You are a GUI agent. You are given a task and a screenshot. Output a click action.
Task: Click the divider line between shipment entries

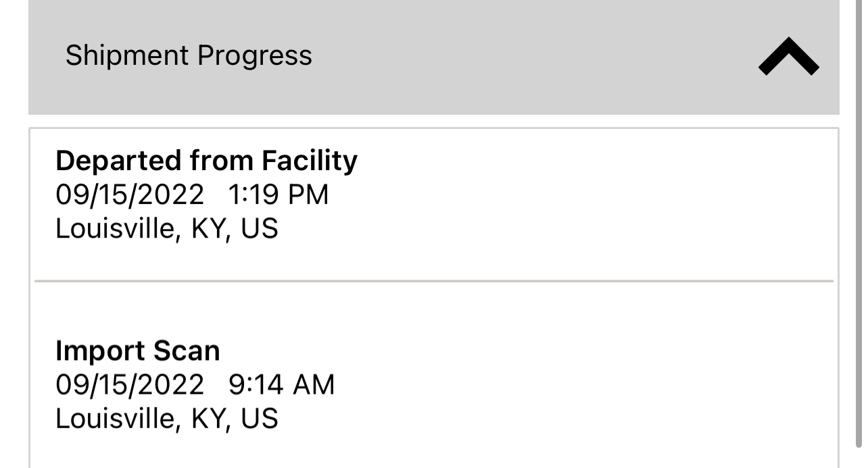click(433, 280)
